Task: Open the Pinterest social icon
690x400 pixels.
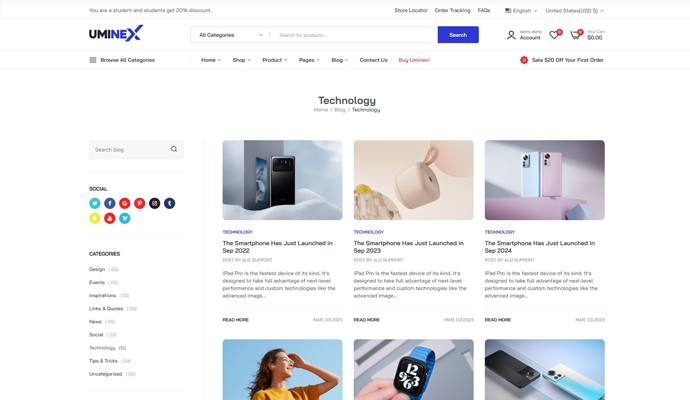Action: pos(139,203)
